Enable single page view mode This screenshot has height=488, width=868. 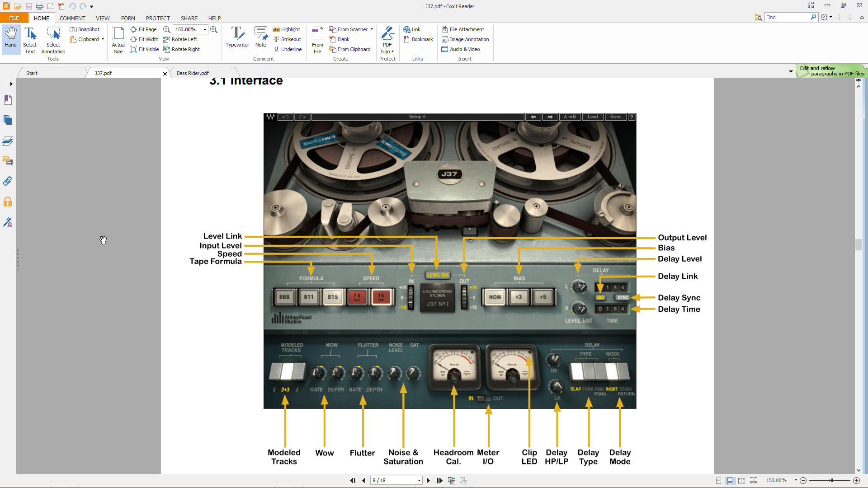pos(719,481)
